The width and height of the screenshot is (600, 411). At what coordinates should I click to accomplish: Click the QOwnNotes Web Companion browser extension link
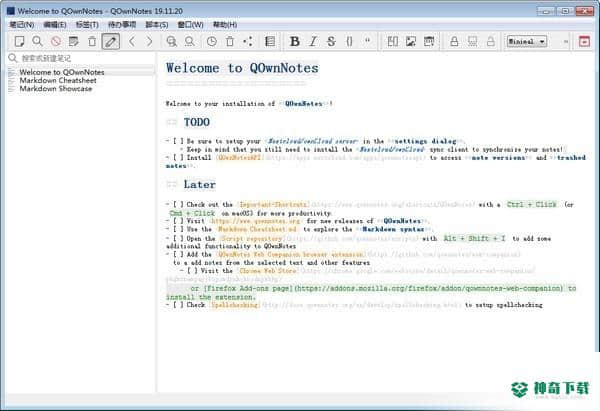point(290,254)
